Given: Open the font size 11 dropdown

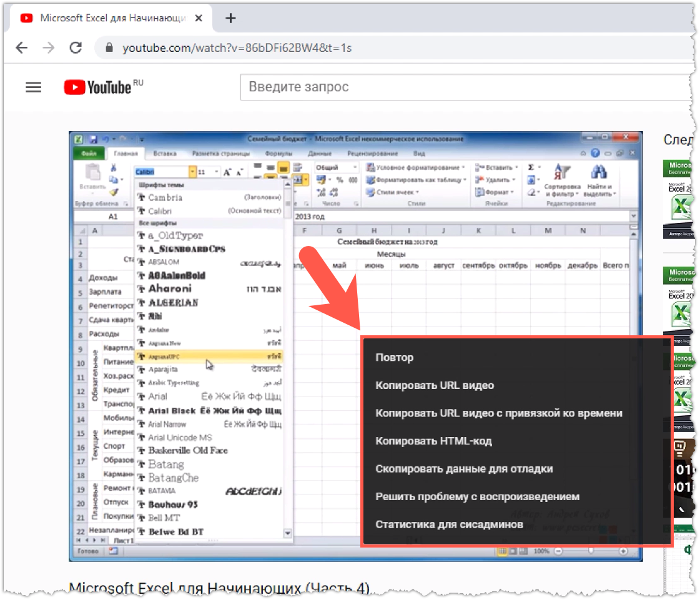Looking at the screenshot, I should 217,172.
